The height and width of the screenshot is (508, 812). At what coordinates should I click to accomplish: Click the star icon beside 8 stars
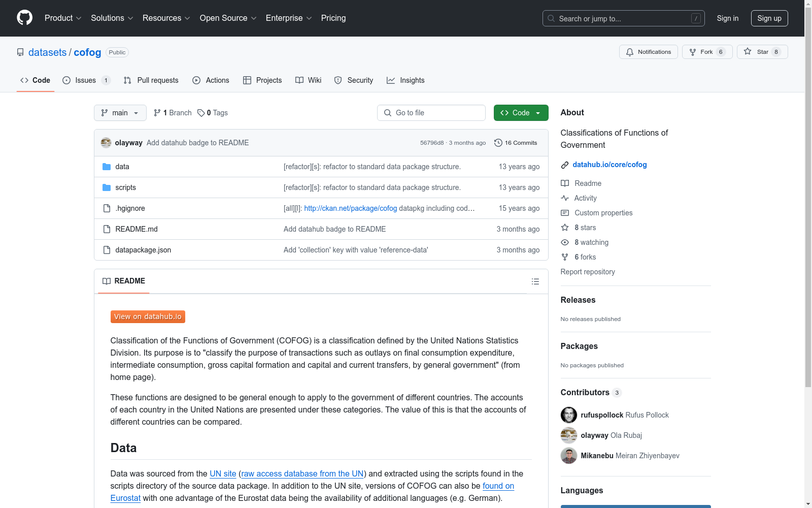pos(565,228)
